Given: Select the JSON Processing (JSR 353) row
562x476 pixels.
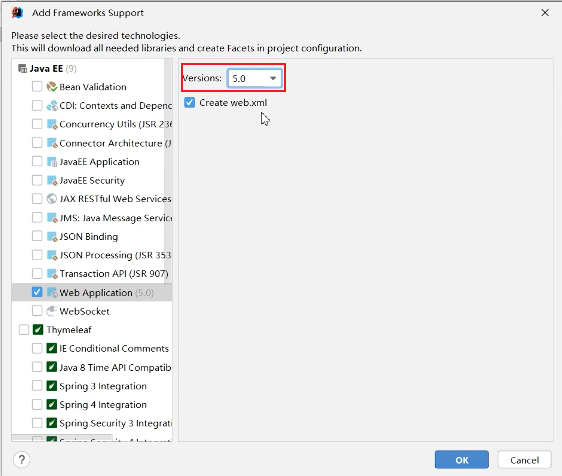Looking at the screenshot, I should pyautogui.click(x=92, y=255).
